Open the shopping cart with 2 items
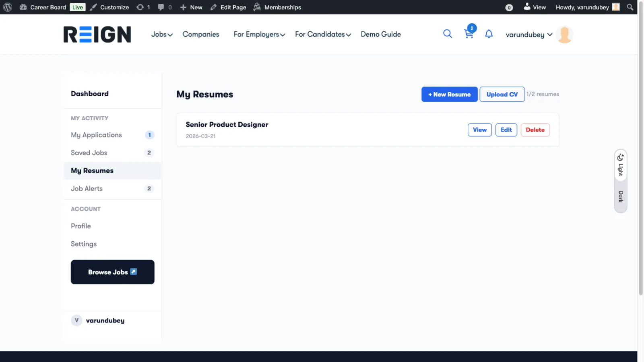This screenshot has width=644, height=362. point(469,32)
